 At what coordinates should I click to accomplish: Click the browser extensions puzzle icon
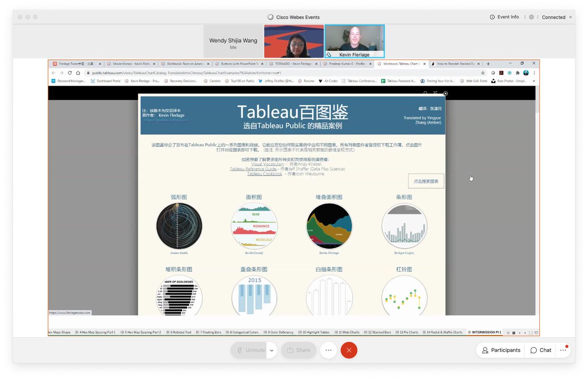tap(518, 72)
